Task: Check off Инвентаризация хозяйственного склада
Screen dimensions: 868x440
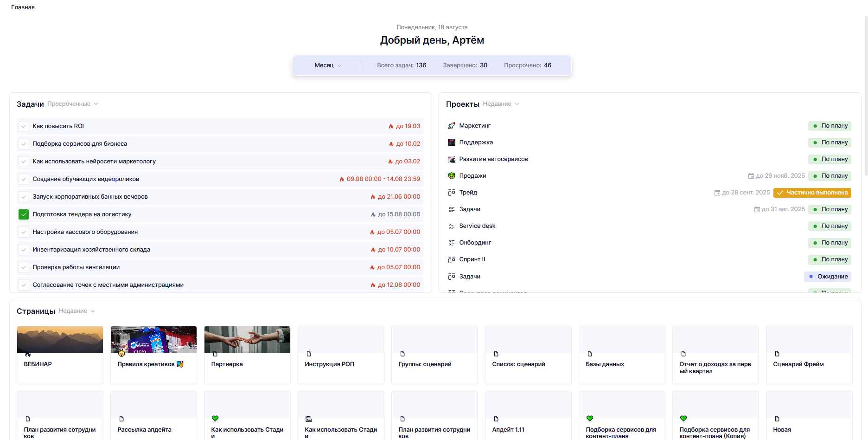Action: (24, 250)
